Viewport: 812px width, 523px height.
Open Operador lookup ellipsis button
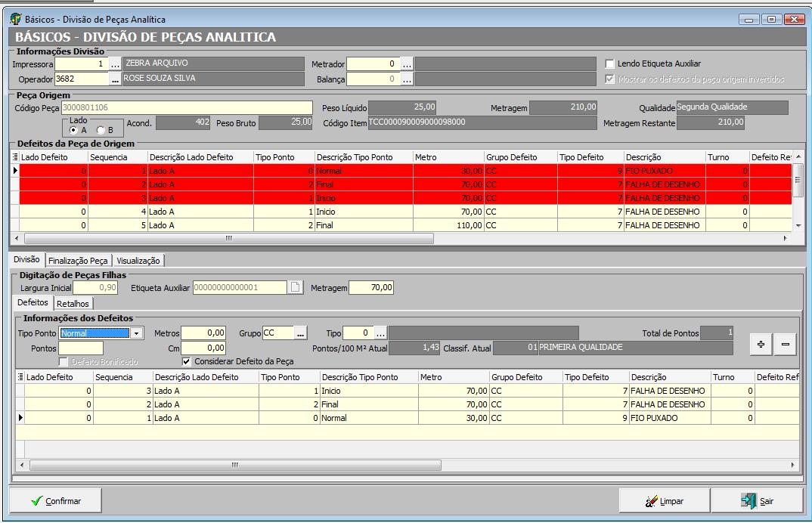point(116,79)
